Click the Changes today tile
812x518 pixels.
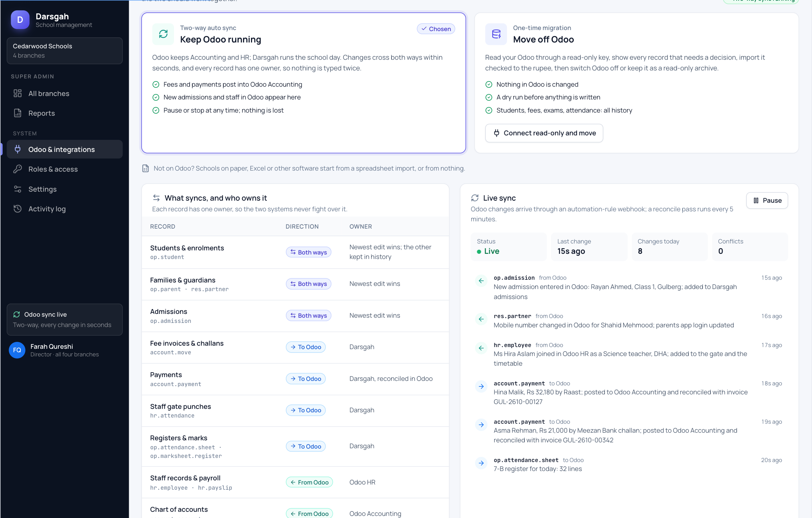[x=669, y=247]
